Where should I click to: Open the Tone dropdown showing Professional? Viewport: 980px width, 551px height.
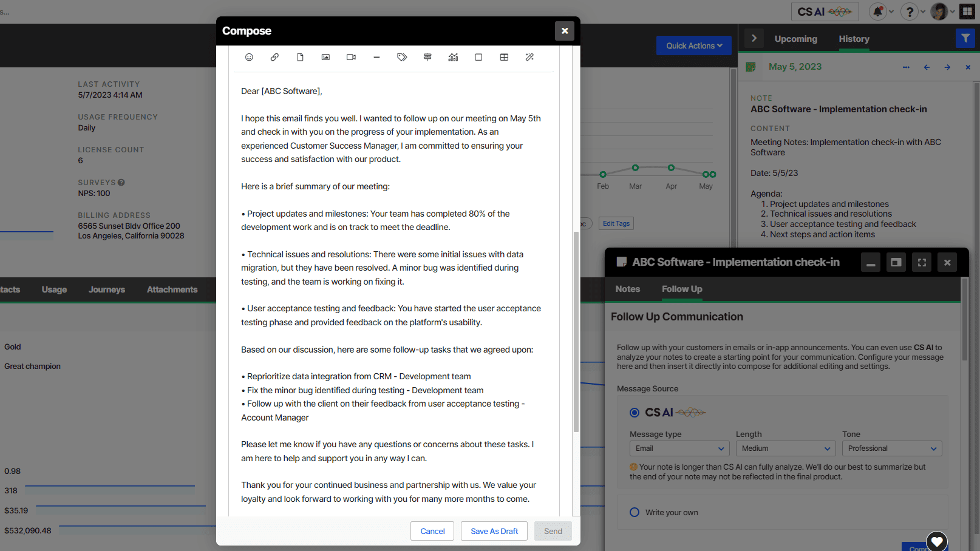click(891, 448)
